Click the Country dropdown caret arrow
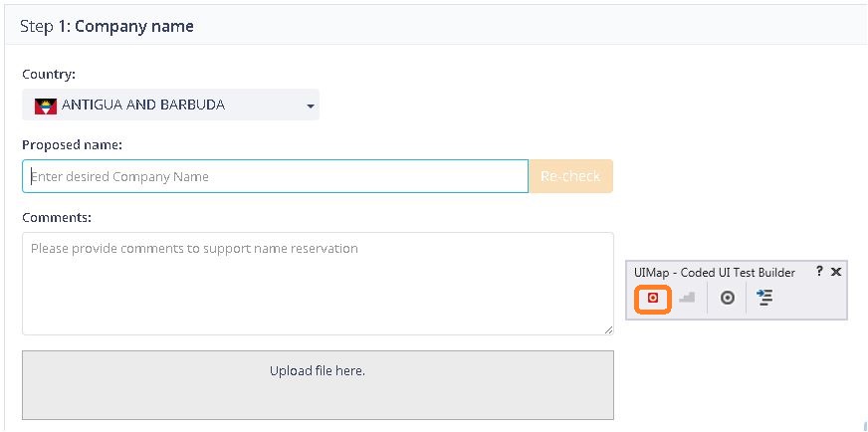868x432 pixels. 311,106
